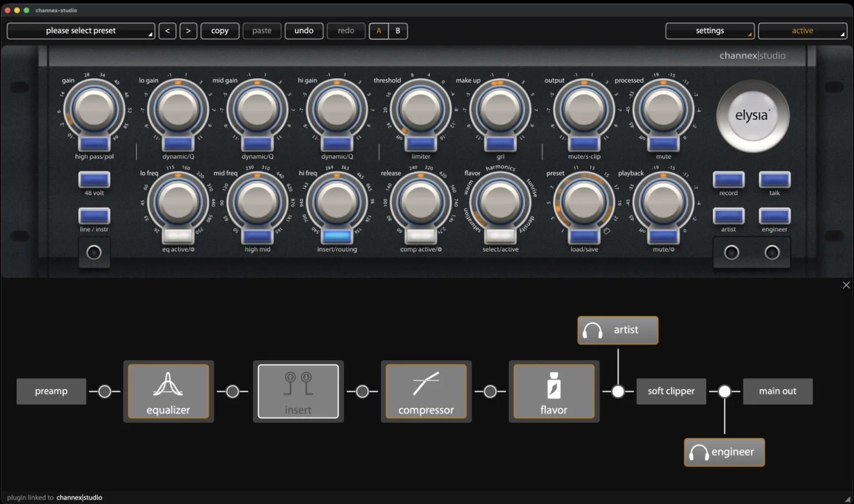This screenshot has height=504, width=854.
Task: Click the engineer headphones output block
Action: click(724, 452)
